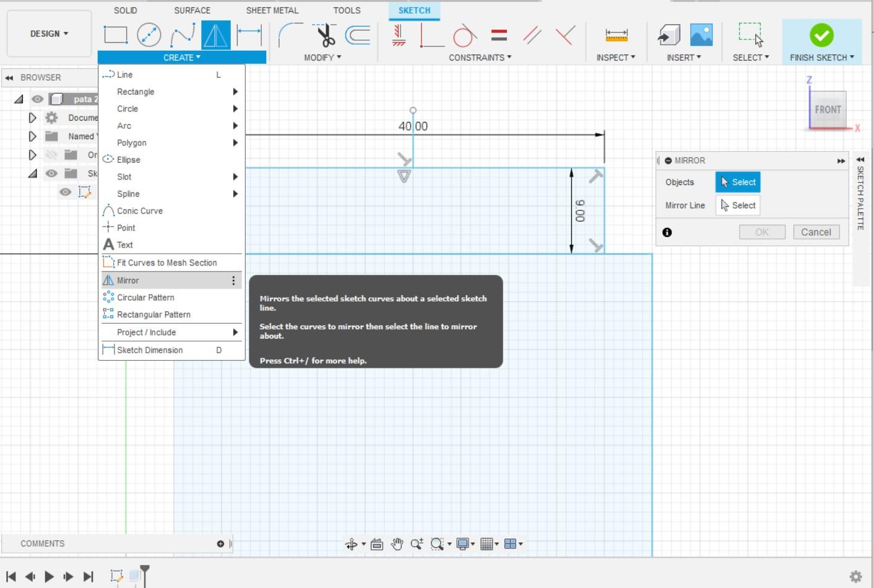Apply the Horizontal/Vertical constraint icon
Image resolution: width=874 pixels, height=588 pixels.
pyautogui.click(x=399, y=35)
